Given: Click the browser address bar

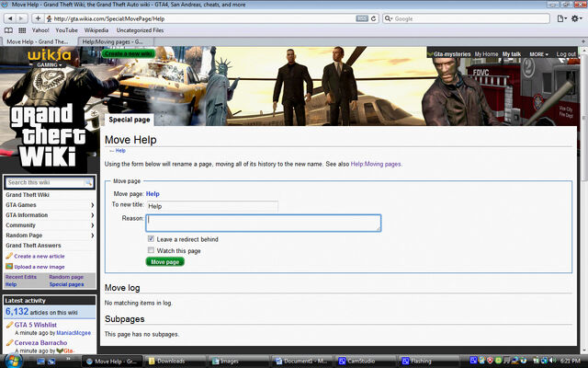Looking at the screenshot, I should [x=204, y=18].
